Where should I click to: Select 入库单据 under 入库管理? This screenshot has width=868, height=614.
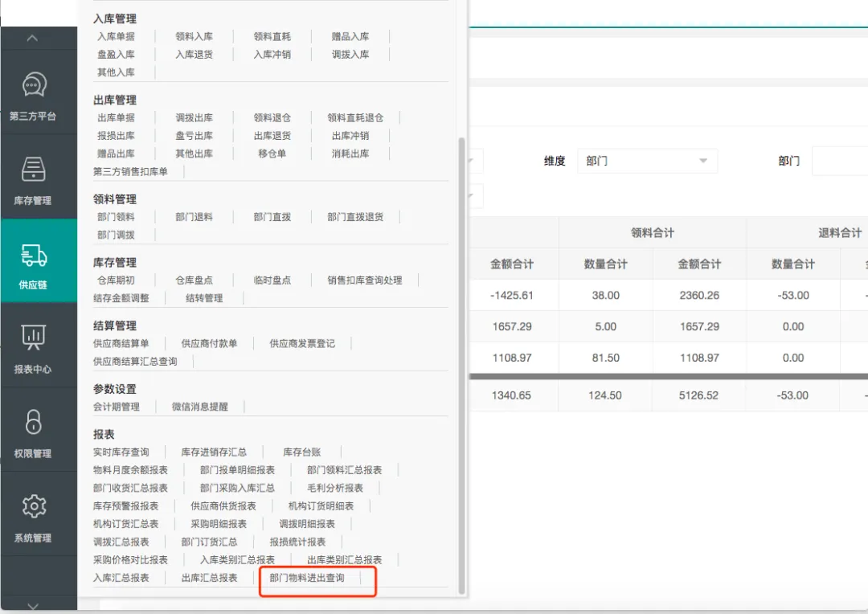116,36
